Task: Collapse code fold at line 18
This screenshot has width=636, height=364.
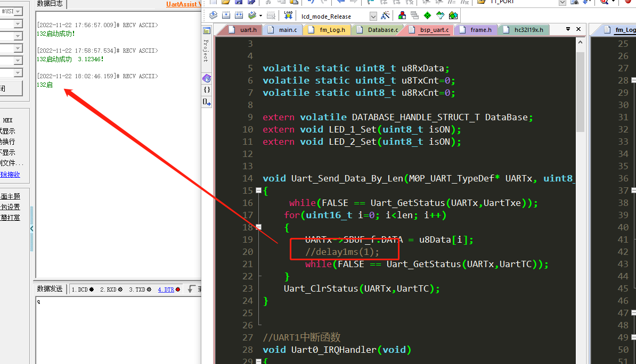Action: point(258,227)
